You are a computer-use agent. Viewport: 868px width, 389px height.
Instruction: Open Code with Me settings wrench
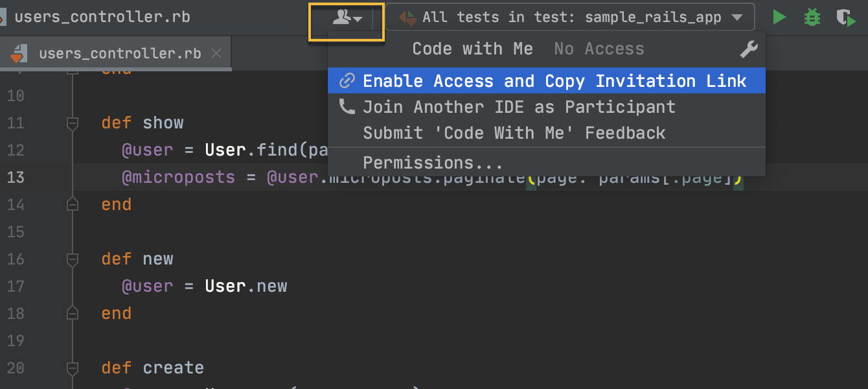click(x=749, y=49)
